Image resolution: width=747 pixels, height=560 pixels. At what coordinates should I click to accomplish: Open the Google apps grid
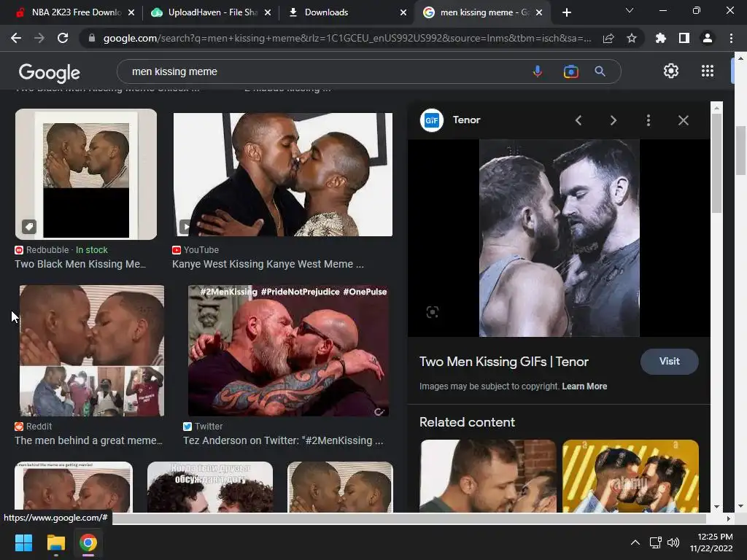click(x=708, y=71)
